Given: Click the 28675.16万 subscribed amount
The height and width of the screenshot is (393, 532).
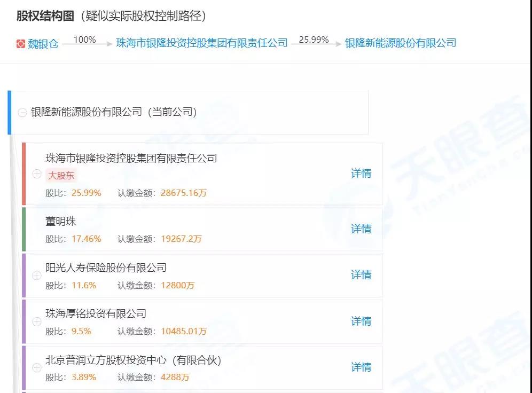Looking at the screenshot, I should pyautogui.click(x=184, y=193).
